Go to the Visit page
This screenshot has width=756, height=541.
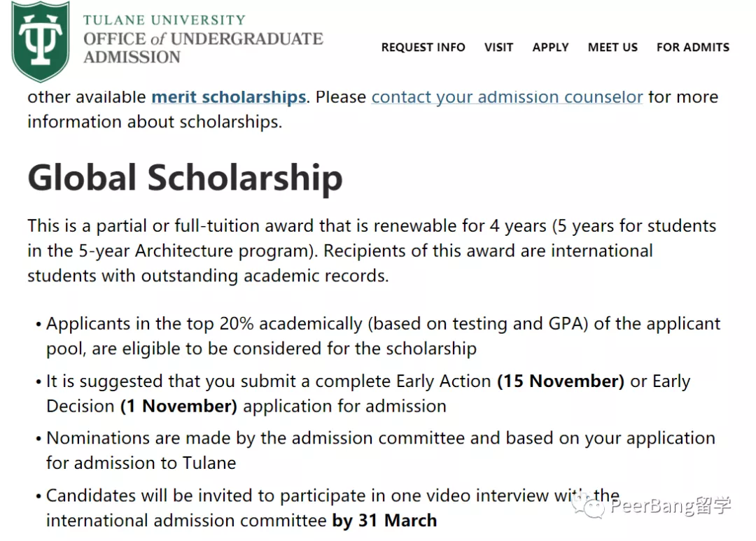pyautogui.click(x=498, y=47)
